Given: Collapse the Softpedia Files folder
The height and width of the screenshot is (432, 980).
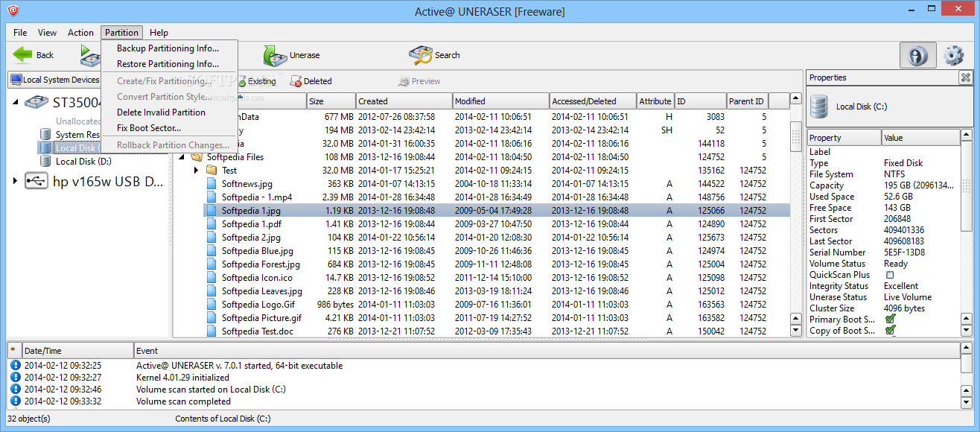Looking at the screenshot, I should point(181,157).
